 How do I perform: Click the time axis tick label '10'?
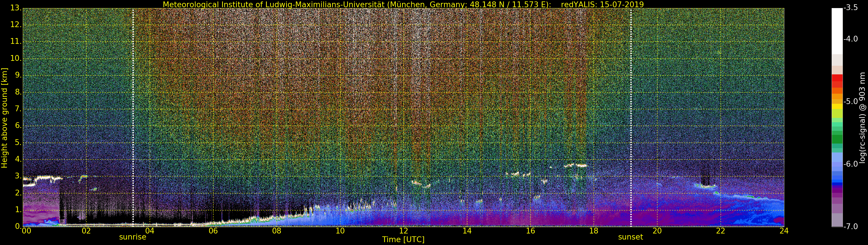point(340,231)
